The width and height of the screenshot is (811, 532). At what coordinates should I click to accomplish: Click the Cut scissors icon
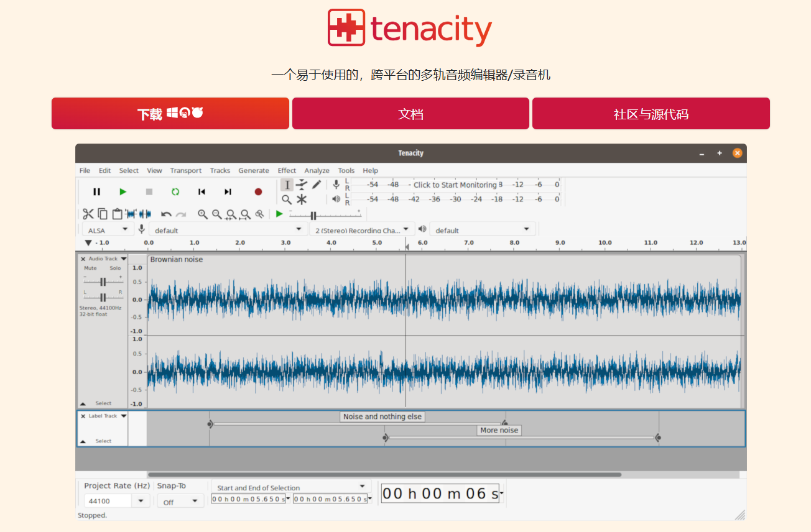click(x=88, y=214)
